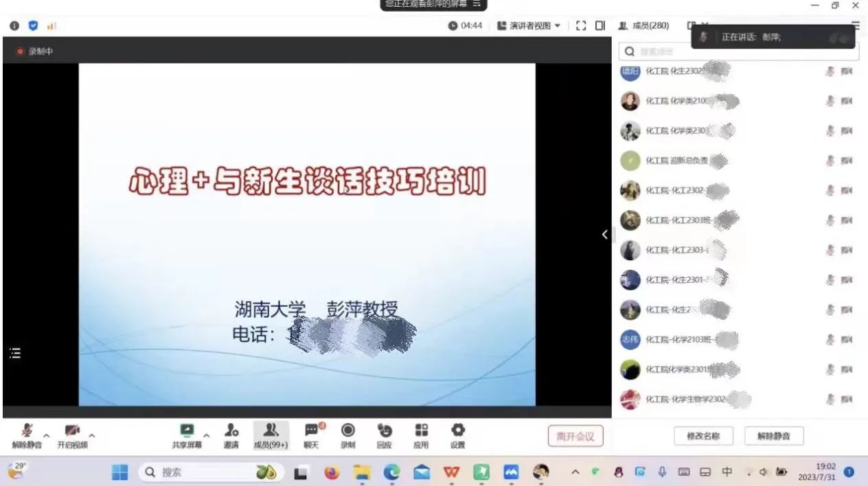
Task: Start recording with the 录制 button
Action: tap(348, 435)
